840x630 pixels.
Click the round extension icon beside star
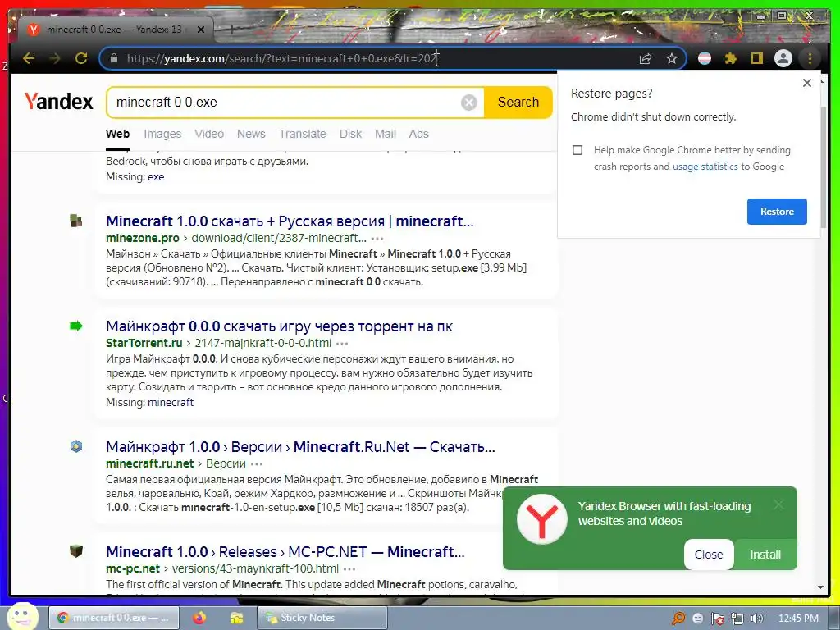tap(705, 58)
